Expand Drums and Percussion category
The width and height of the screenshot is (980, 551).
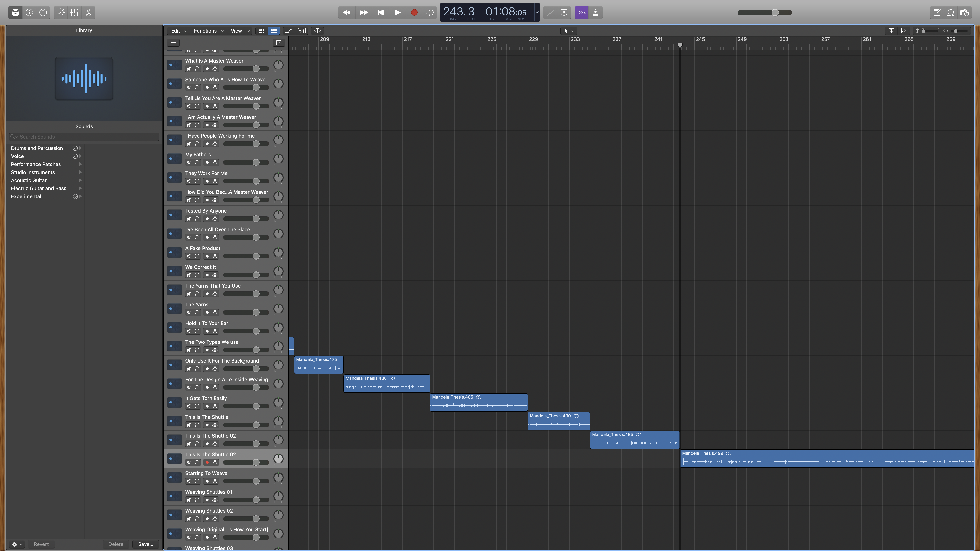(x=80, y=148)
